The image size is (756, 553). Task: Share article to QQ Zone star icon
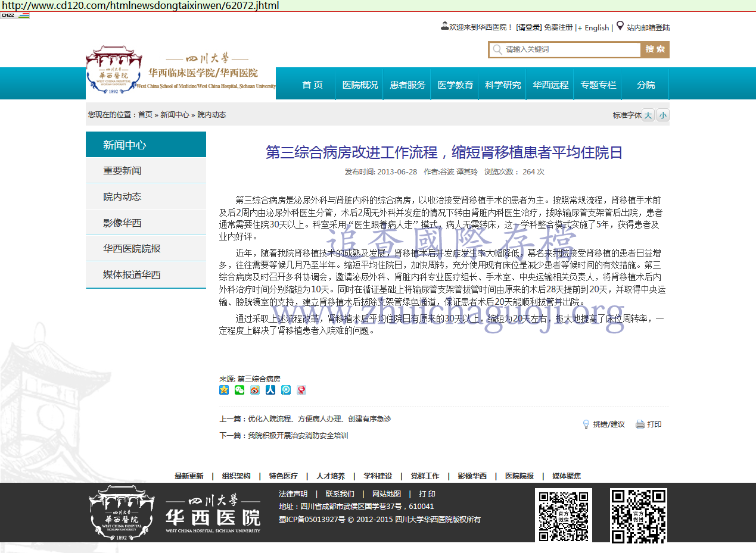[224, 390]
